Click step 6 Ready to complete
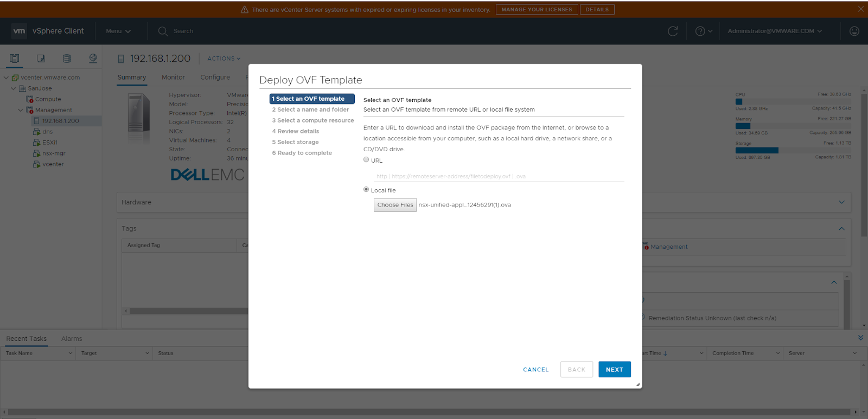This screenshot has width=868, height=419. tap(302, 153)
